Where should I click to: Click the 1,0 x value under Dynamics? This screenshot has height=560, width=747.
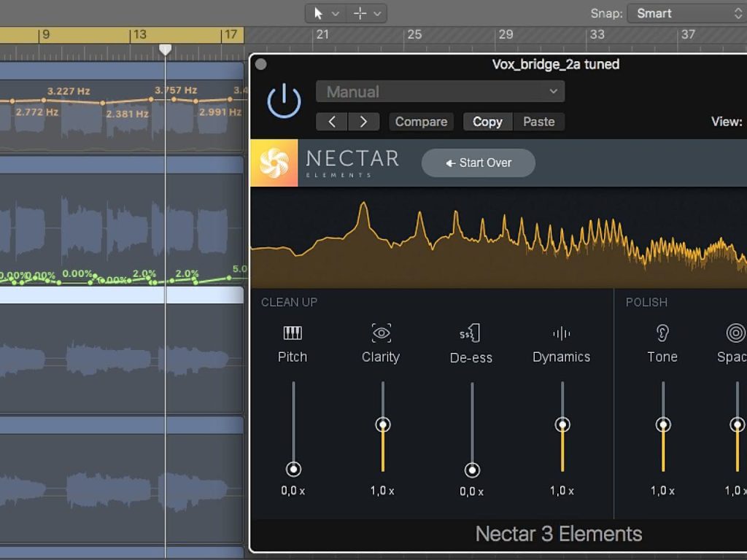coord(562,491)
